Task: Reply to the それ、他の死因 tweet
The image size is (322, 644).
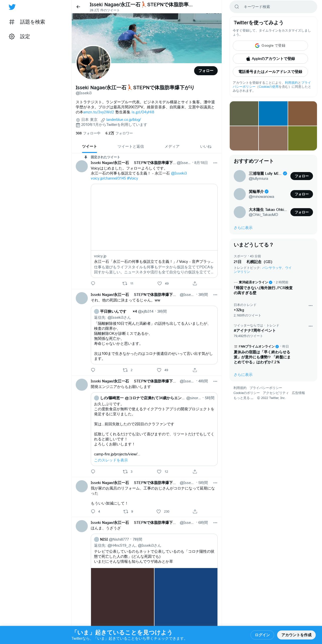Action: [x=93, y=370]
